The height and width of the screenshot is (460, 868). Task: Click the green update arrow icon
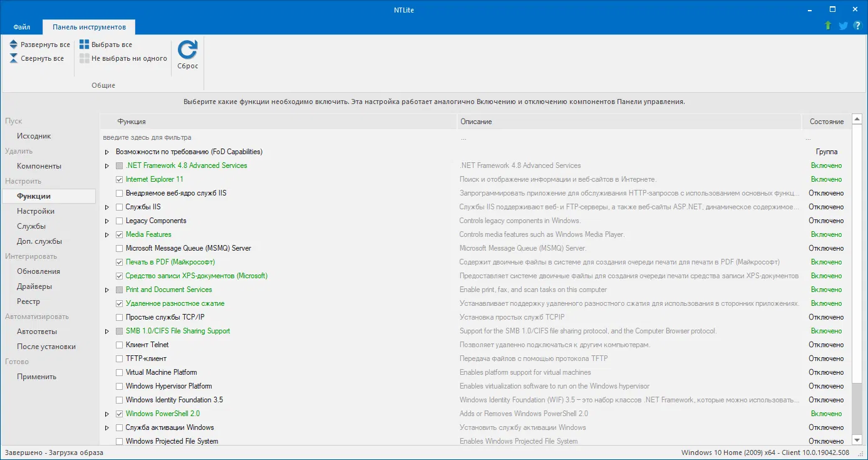[x=828, y=26]
